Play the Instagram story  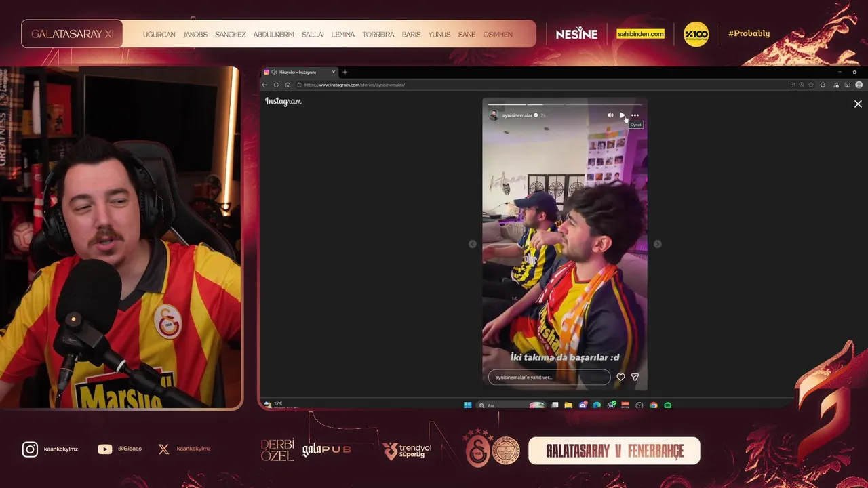coord(622,115)
